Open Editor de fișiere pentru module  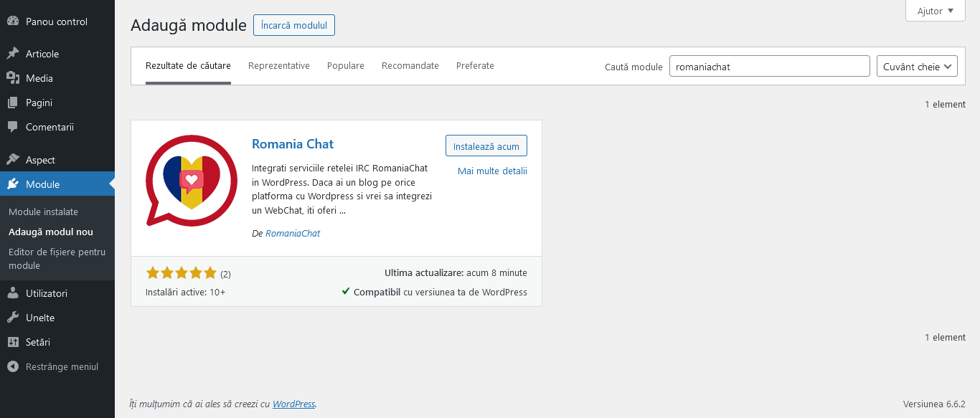57,259
